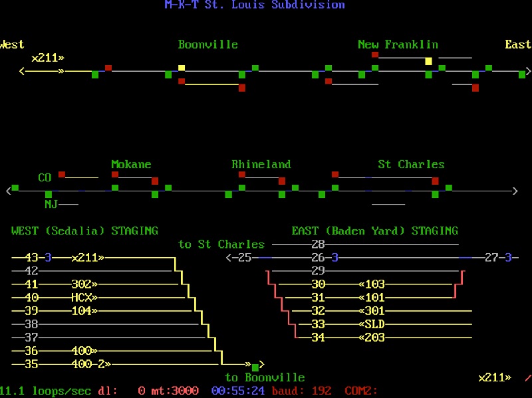
Task: Select train 302» on track 41
Action: point(84,284)
